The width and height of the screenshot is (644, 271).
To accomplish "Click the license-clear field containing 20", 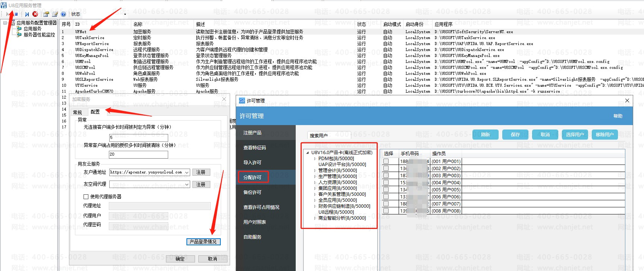I will click(x=138, y=154).
